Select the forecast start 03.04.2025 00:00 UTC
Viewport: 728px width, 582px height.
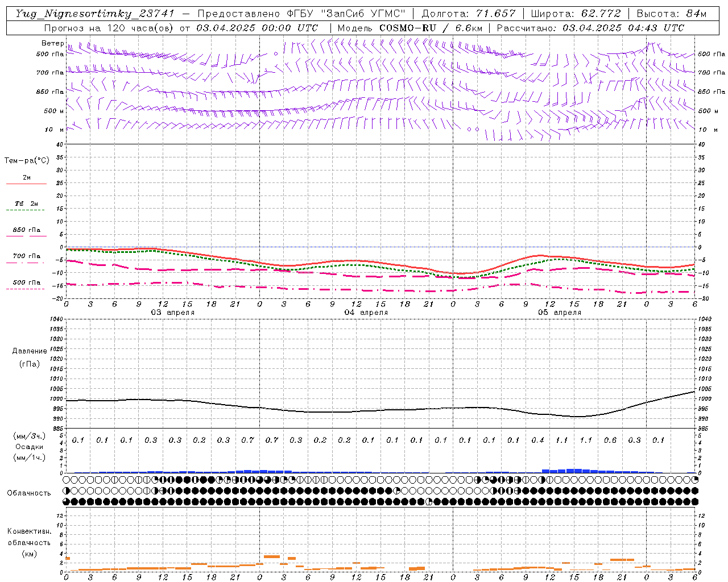(257, 28)
